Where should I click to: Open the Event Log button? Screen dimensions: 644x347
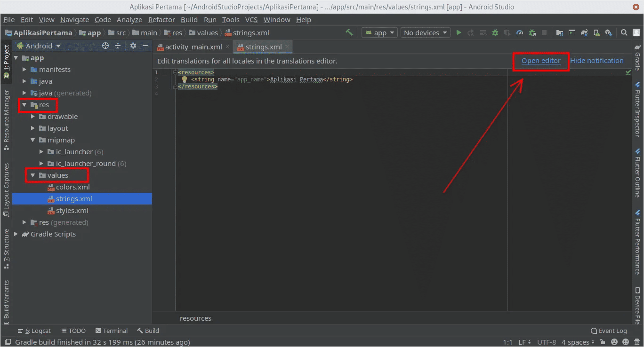point(609,331)
